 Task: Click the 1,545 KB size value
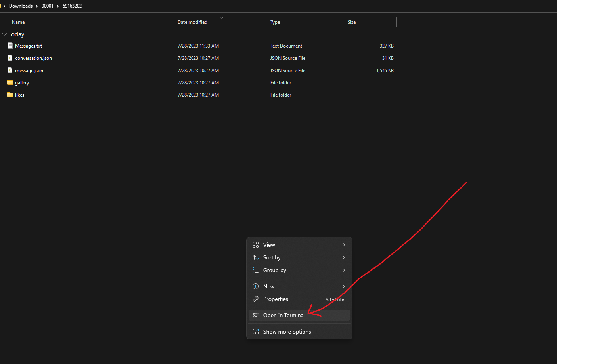tap(385, 71)
